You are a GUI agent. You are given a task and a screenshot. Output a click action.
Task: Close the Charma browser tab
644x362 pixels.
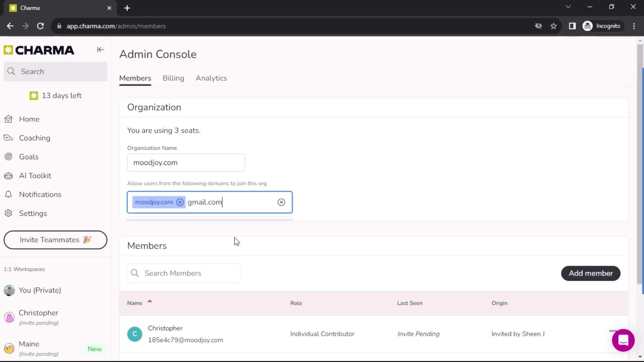click(109, 8)
